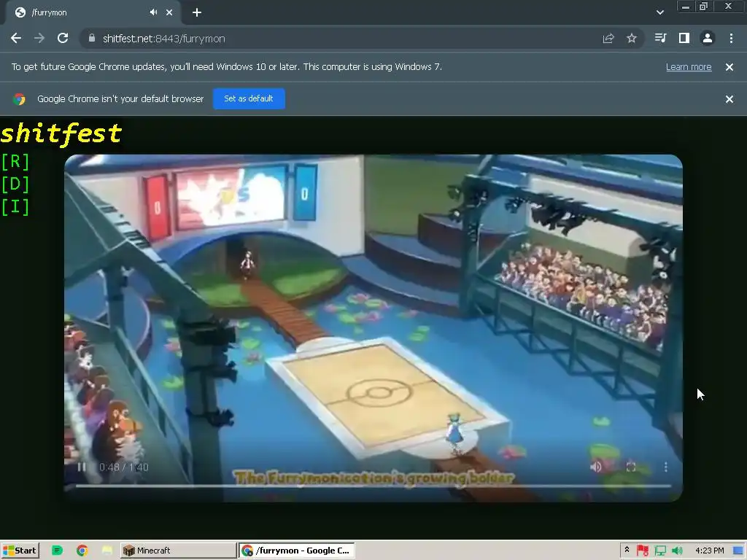Click the shitfest site title
747x560 pixels.
(61, 133)
